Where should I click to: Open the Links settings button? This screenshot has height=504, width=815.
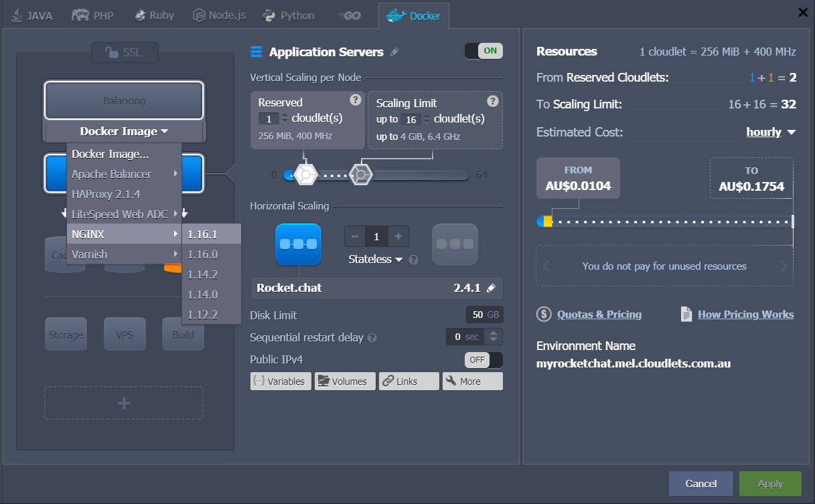pos(409,382)
